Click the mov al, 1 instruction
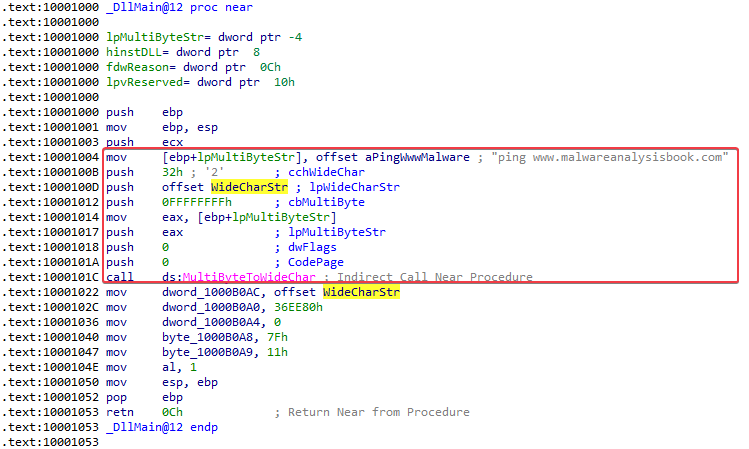 point(151,367)
